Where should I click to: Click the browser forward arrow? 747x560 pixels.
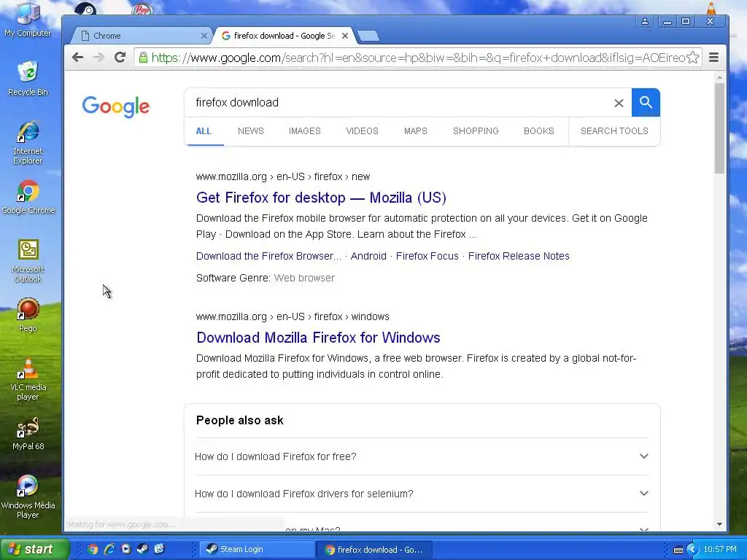98,58
